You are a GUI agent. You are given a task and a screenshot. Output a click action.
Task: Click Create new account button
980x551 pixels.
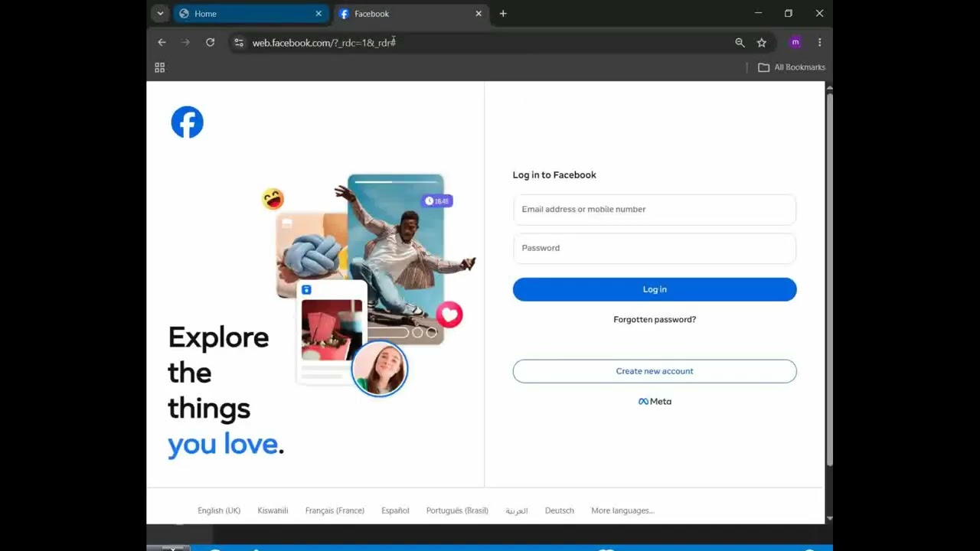coord(655,371)
